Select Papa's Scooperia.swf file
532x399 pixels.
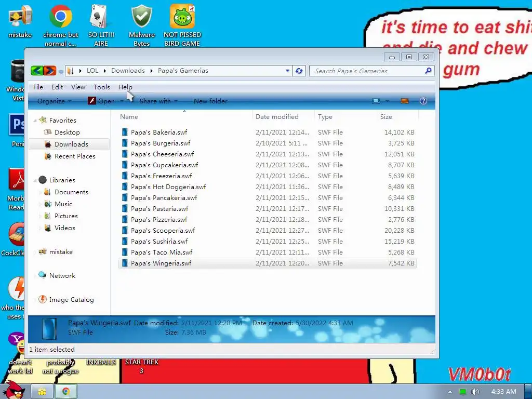click(x=163, y=230)
